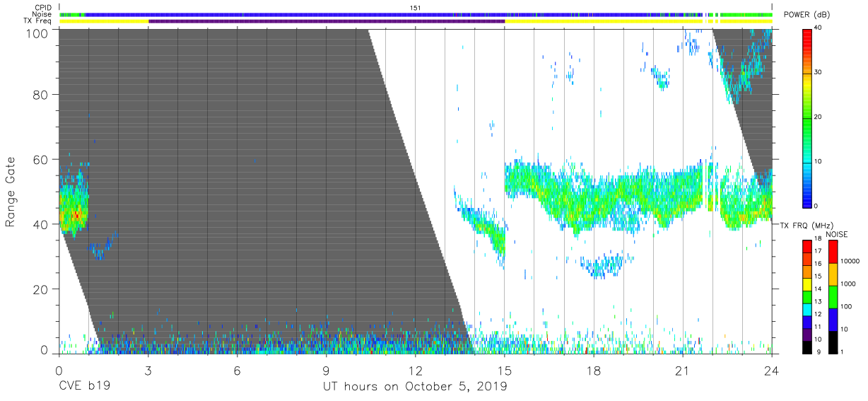This screenshot has width=868, height=401.
Task: Click the power scale label '40'
Action: [x=819, y=28]
